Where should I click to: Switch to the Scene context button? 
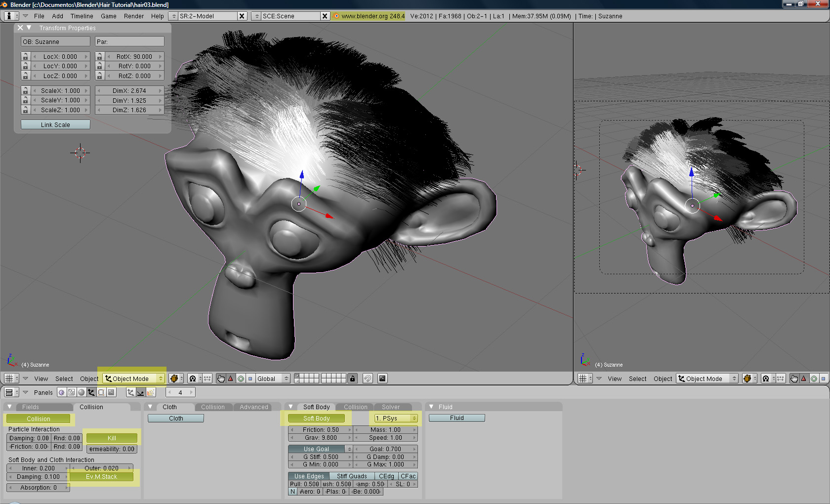click(x=111, y=392)
